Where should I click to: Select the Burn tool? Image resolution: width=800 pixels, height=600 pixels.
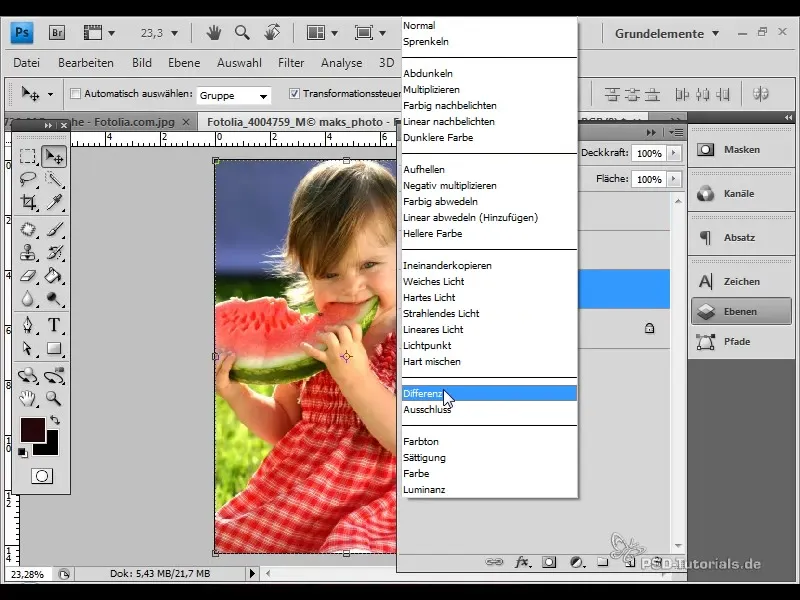point(54,298)
